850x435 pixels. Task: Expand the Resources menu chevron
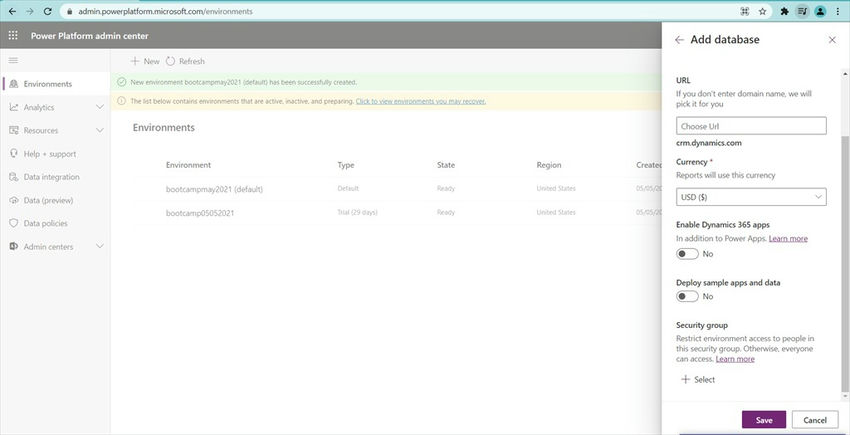[100, 131]
